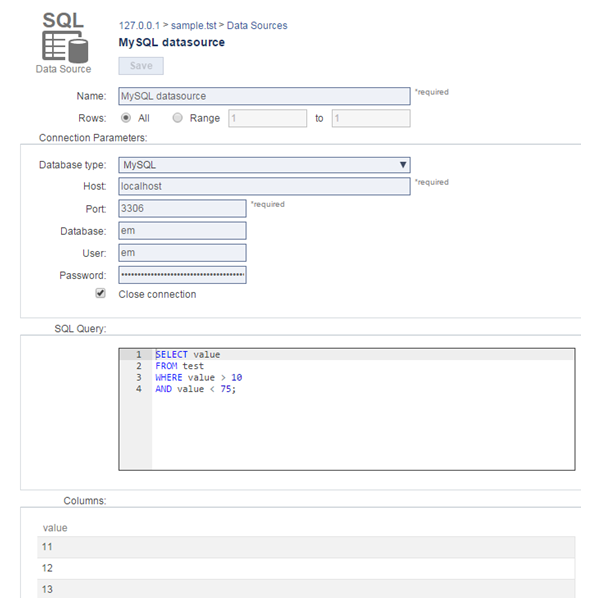Click the Port field containing 3306
The image size is (602, 606).
pos(182,208)
